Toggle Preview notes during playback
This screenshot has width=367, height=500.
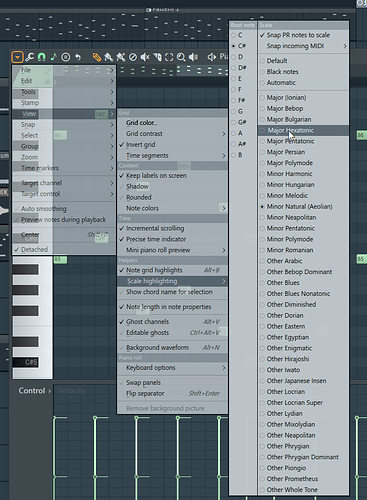[64, 220]
